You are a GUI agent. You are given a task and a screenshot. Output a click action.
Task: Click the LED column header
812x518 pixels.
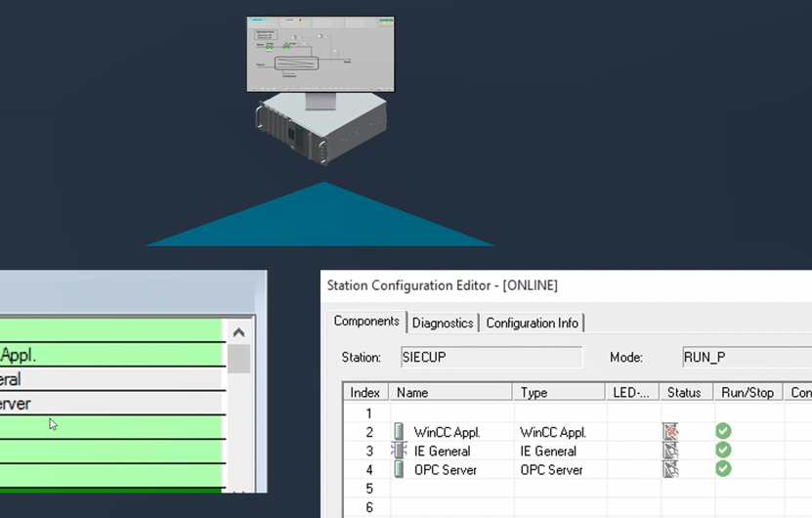(x=632, y=393)
